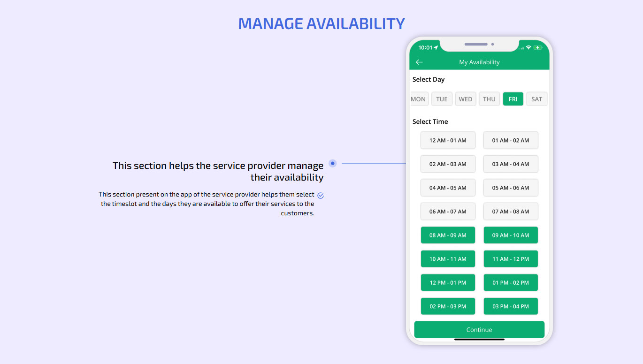Enable the 07 AM - 08 AM timeslot
Viewport: 643px width, 364px height.
pyautogui.click(x=511, y=212)
